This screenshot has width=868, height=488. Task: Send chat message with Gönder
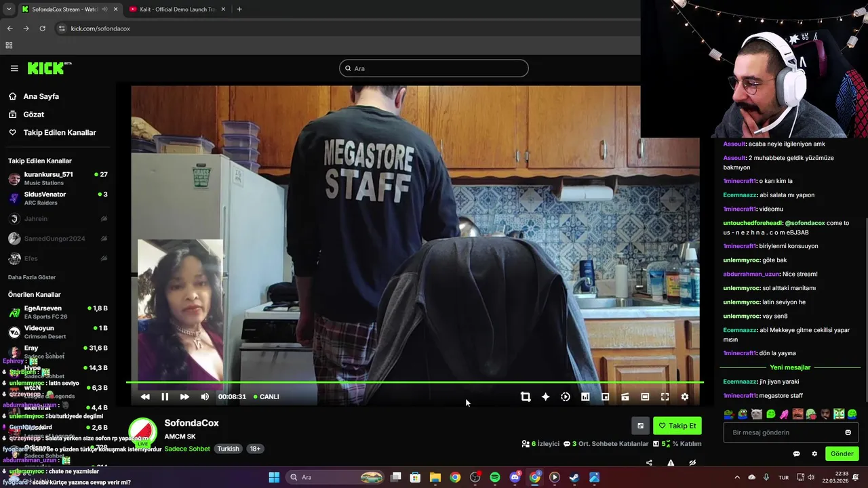click(842, 453)
